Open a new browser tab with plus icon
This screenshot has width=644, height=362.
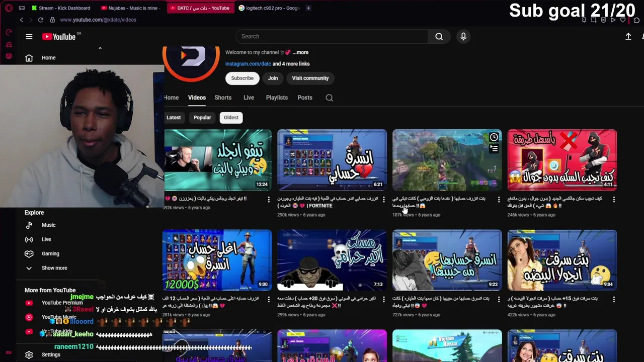pyautogui.click(x=308, y=8)
